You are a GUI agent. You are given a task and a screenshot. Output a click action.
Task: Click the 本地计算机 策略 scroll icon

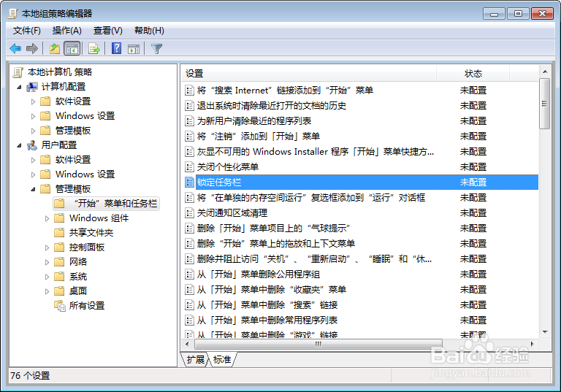18,72
